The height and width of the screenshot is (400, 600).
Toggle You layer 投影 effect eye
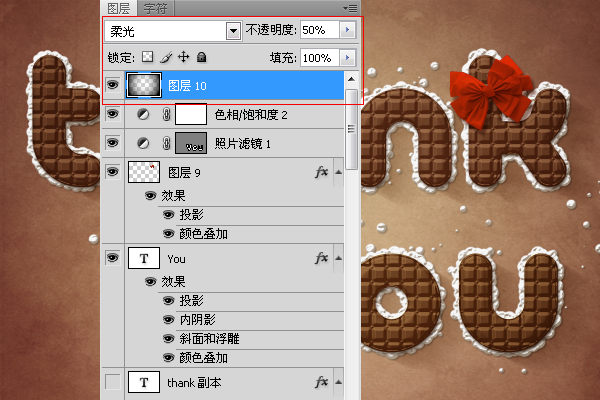(168, 300)
